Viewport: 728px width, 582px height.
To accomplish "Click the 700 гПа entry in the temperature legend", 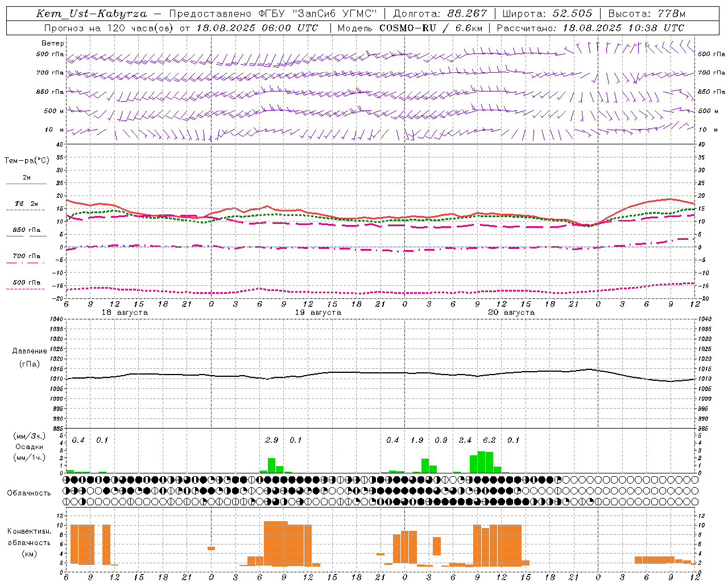I will tap(26, 256).
